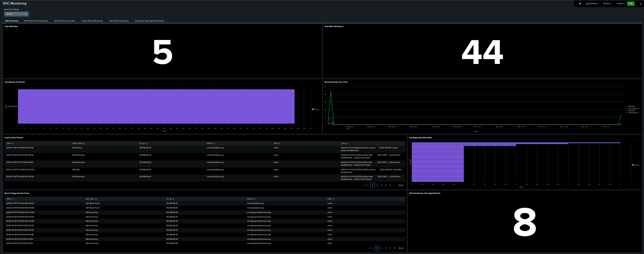The image size is (644, 254).
Task: Expand the side panel chevron arrow
Action: pyautogui.click(x=641, y=3)
